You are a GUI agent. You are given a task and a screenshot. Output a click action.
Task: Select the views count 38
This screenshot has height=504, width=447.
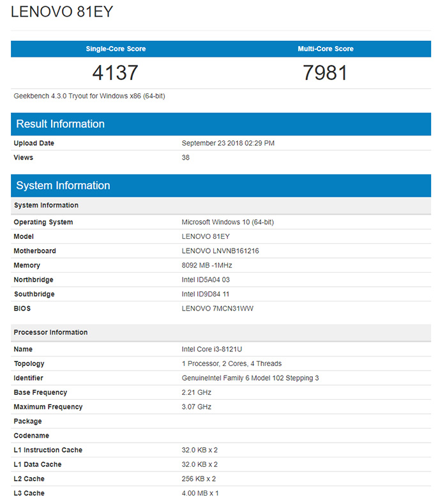click(185, 158)
